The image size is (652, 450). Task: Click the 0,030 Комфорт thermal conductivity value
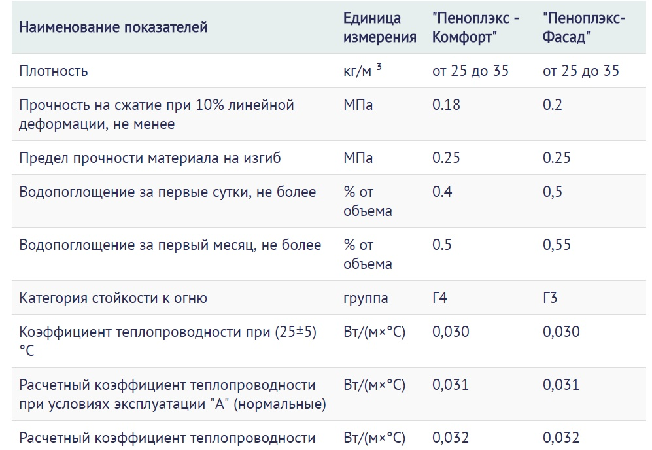(451, 331)
